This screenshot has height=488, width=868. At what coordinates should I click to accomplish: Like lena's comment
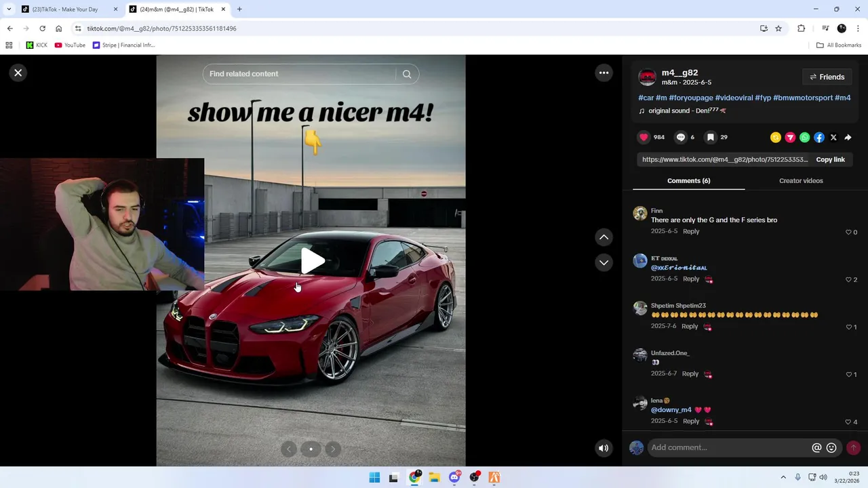pos(848,422)
